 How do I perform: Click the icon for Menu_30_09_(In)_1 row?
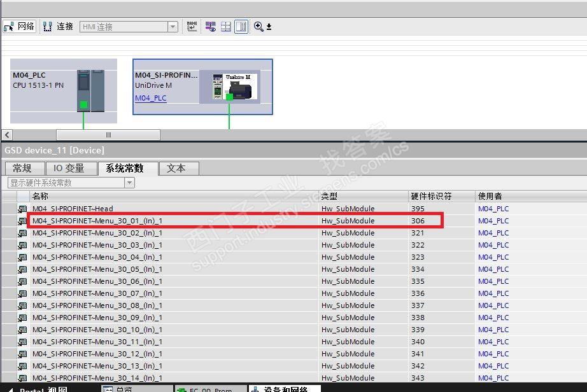click(22, 318)
